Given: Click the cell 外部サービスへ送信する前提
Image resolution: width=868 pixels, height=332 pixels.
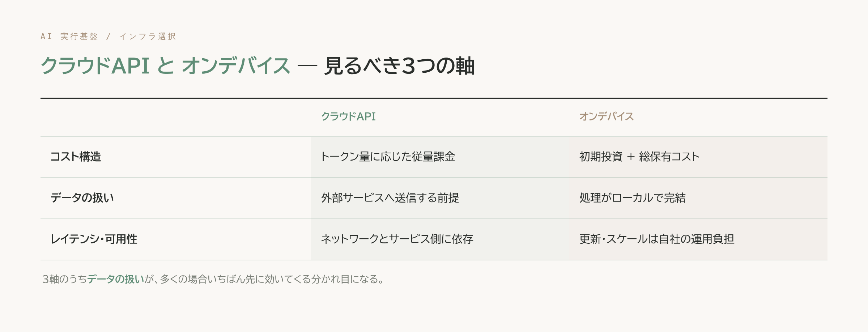Looking at the screenshot, I should coord(390,198).
